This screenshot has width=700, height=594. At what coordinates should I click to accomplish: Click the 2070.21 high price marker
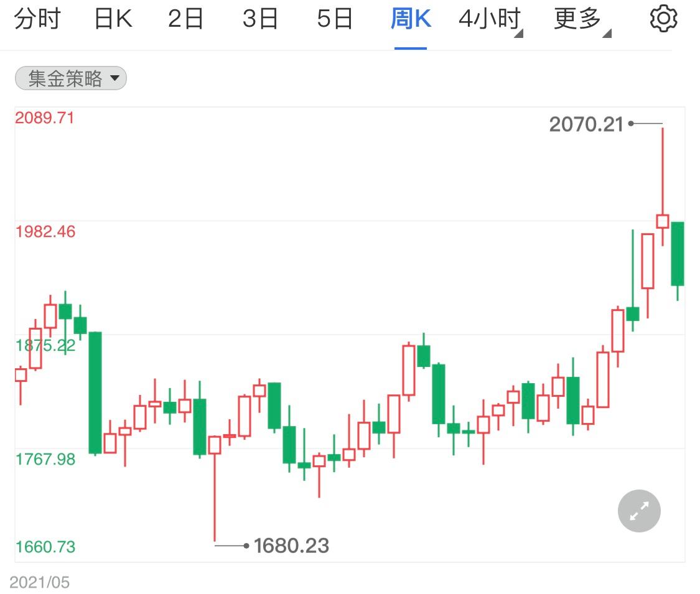point(586,125)
